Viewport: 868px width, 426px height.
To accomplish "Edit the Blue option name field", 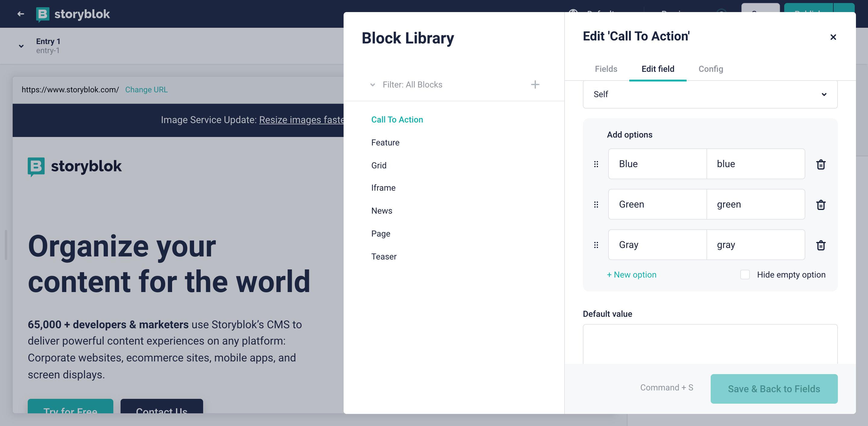I will [x=657, y=164].
